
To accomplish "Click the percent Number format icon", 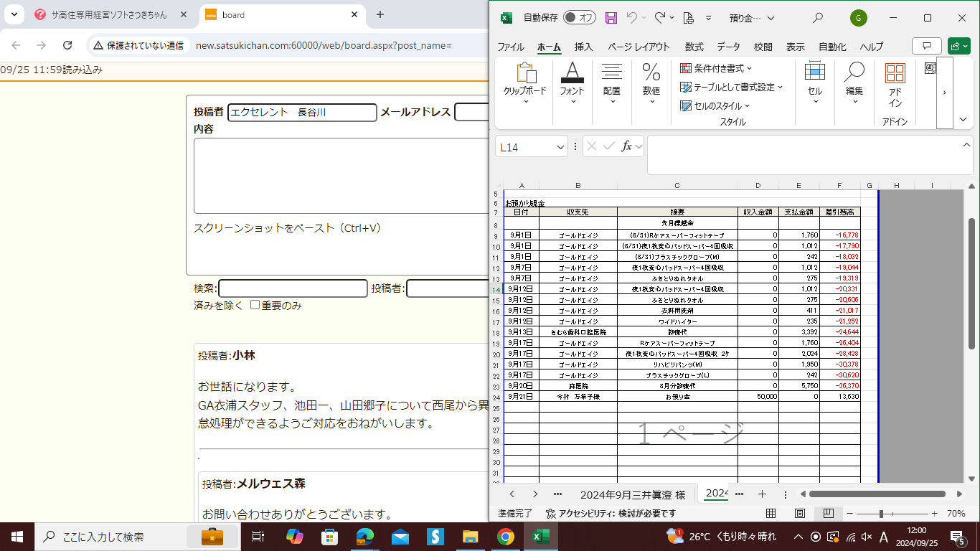I will coord(651,83).
